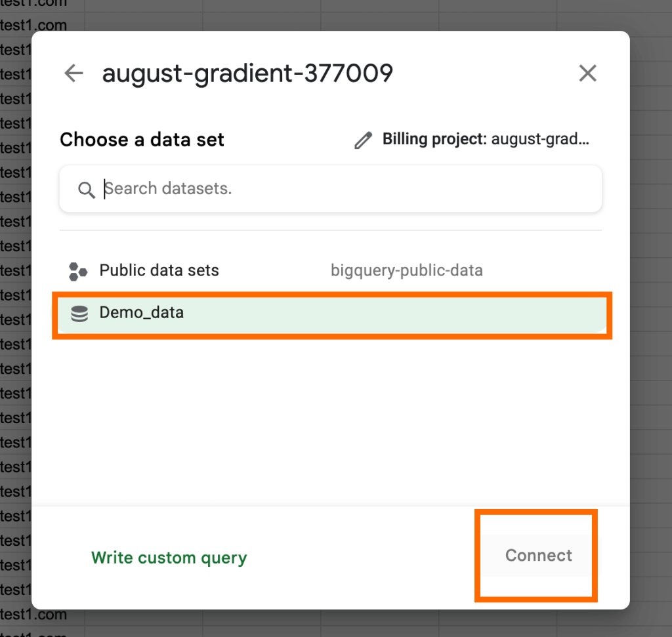Click blank list area beneath Demo_data
This screenshot has height=637, width=672.
click(331, 420)
